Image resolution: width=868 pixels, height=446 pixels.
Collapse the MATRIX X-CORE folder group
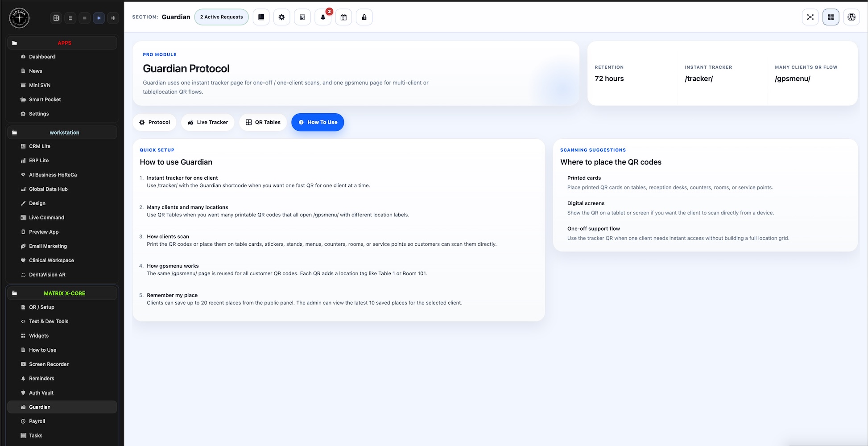(62, 293)
